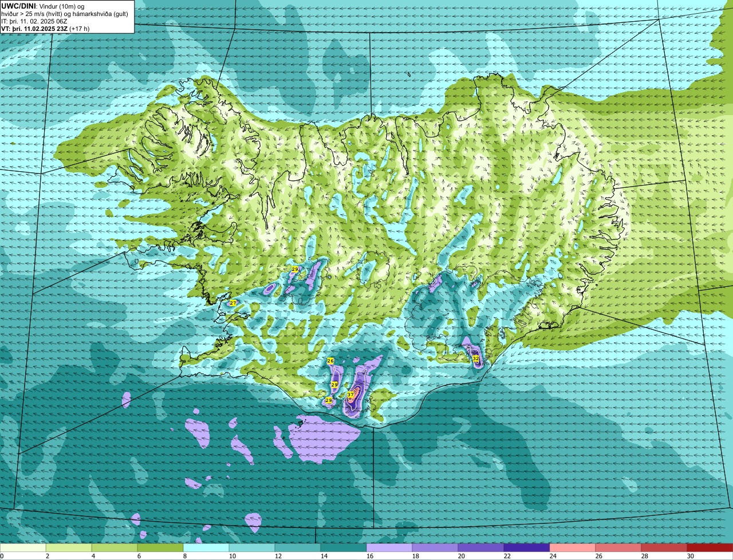
Task: Pick the dark teal 14–16 m/s swatch
Action: 344,548
